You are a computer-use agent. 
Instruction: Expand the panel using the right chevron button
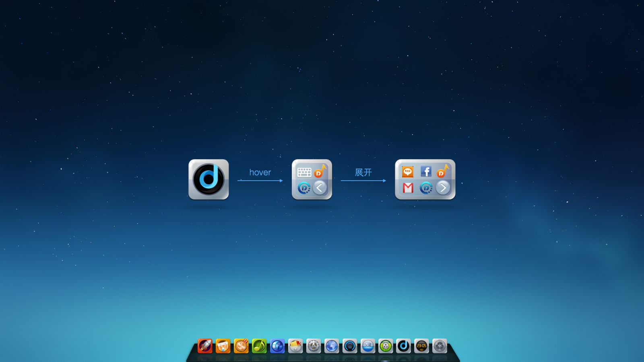click(443, 188)
